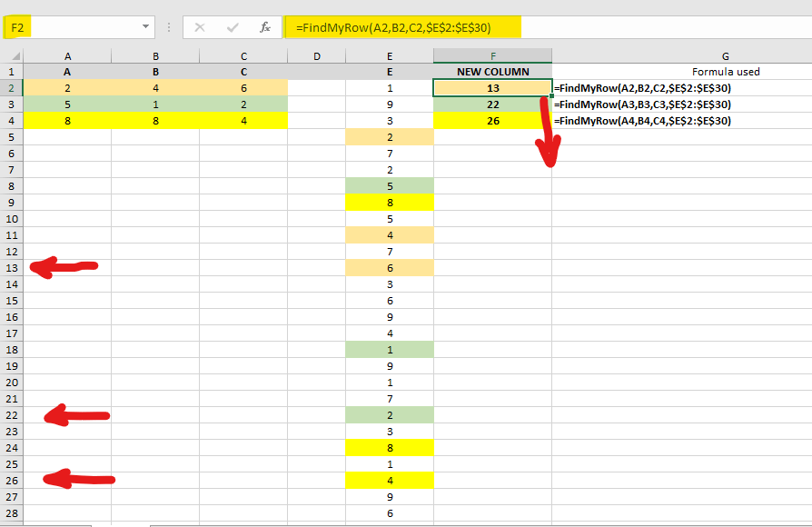Select row 1 header

12,72
